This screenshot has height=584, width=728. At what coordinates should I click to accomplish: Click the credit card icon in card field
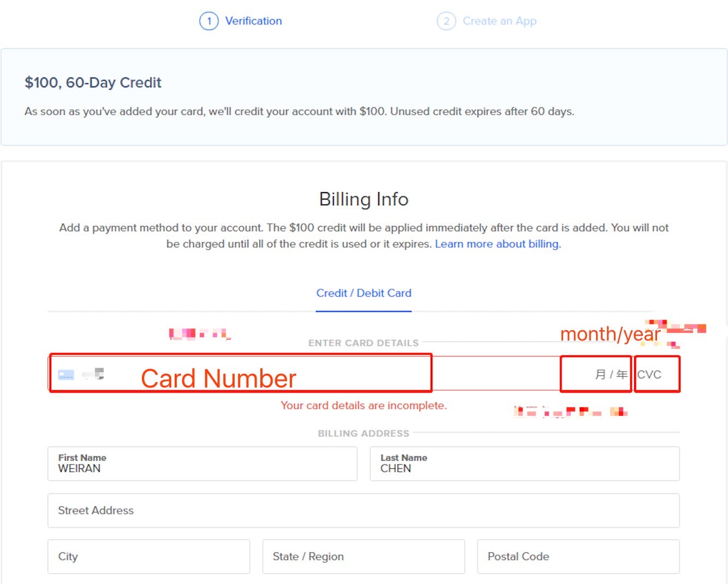66,375
